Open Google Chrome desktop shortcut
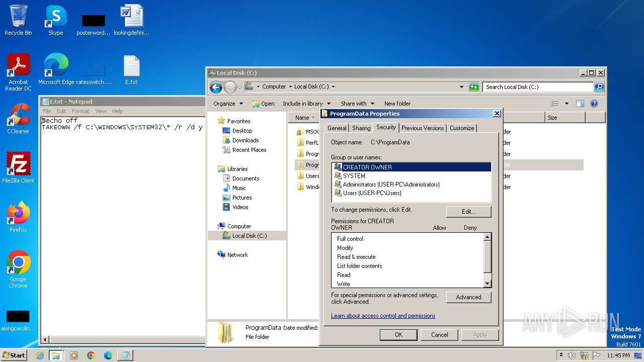The height and width of the screenshot is (362, 644). (x=18, y=269)
